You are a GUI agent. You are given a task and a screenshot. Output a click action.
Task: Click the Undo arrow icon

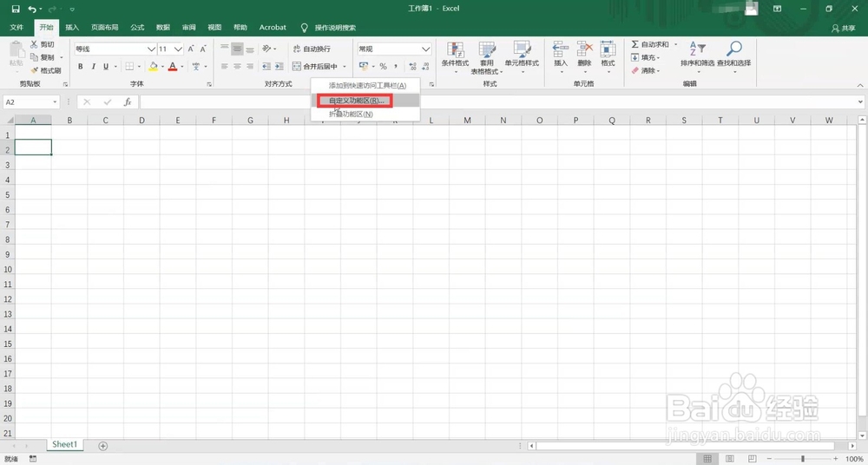(32, 9)
